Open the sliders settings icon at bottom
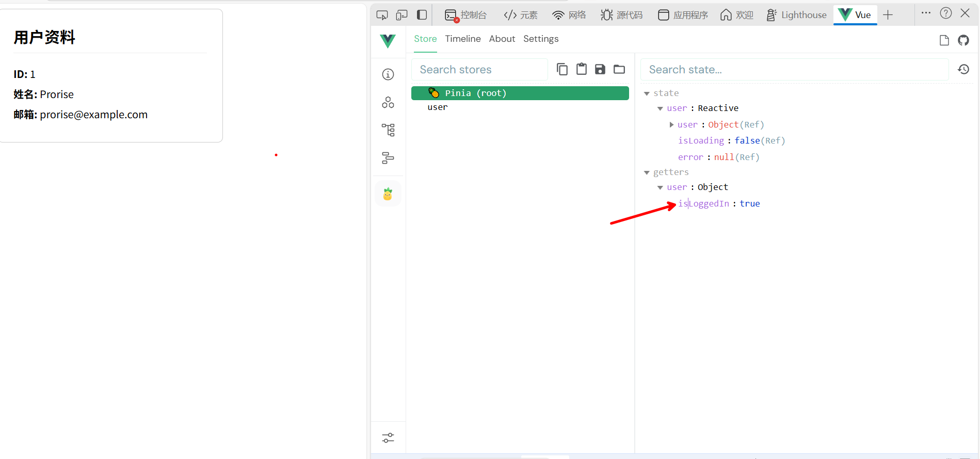 point(388,438)
